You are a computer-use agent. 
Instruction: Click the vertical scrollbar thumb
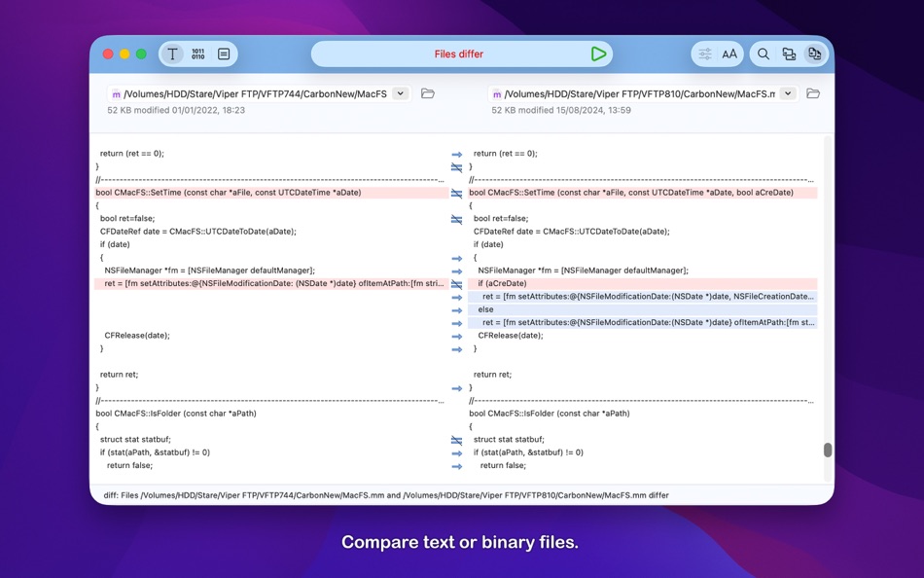pyautogui.click(x=828, y=450)
